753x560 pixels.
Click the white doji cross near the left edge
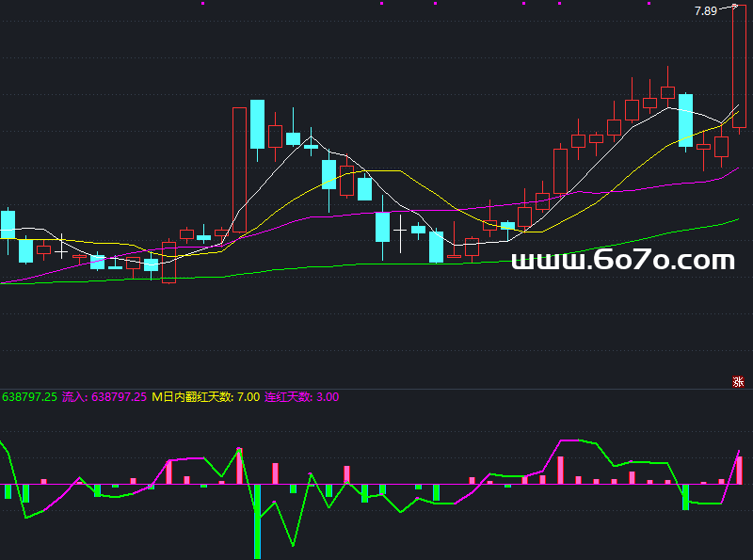pos(61,250)
